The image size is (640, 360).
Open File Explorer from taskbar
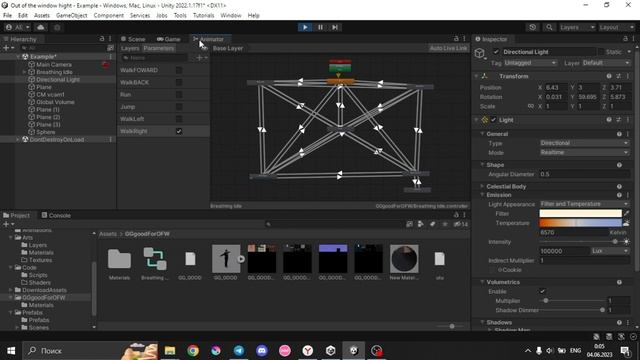click(x=170, y=351)
